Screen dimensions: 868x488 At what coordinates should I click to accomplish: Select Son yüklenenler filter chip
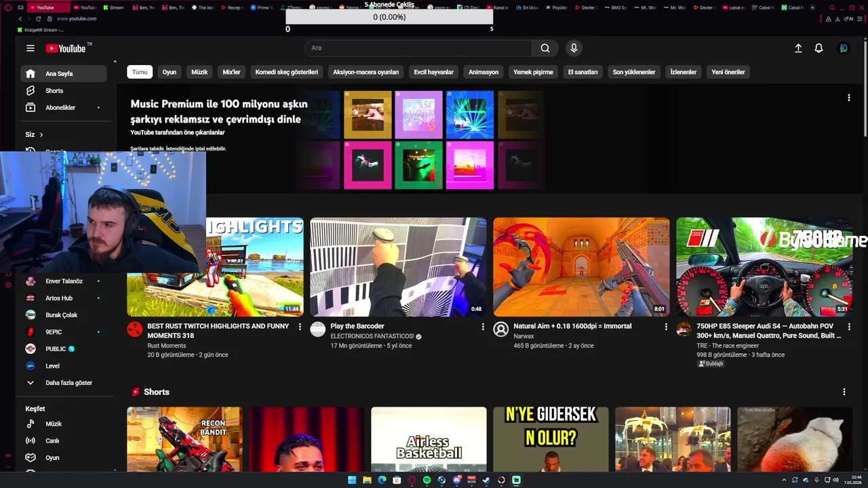pos(634,72)
